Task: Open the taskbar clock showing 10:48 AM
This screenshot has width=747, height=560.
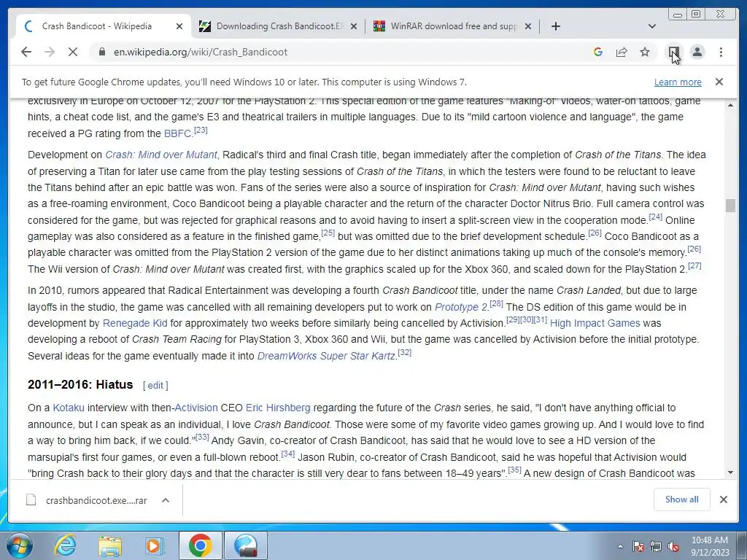Action: pos(710,546)
